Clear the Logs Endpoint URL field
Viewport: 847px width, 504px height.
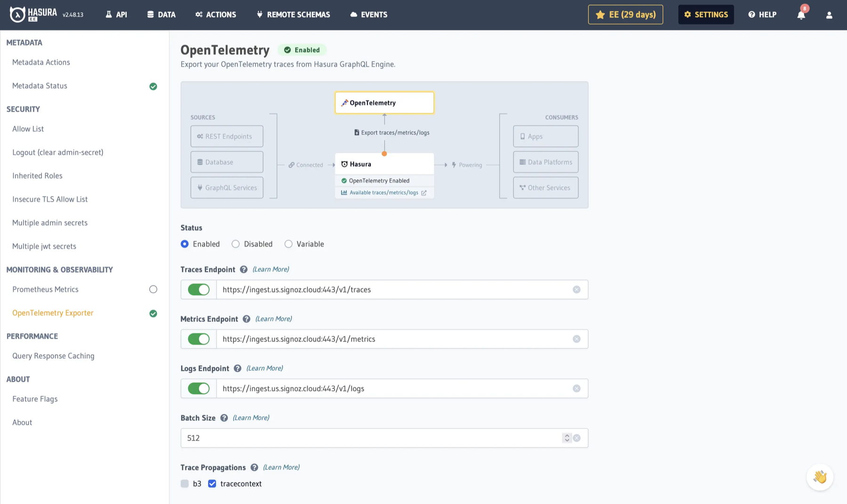point(576,388)
